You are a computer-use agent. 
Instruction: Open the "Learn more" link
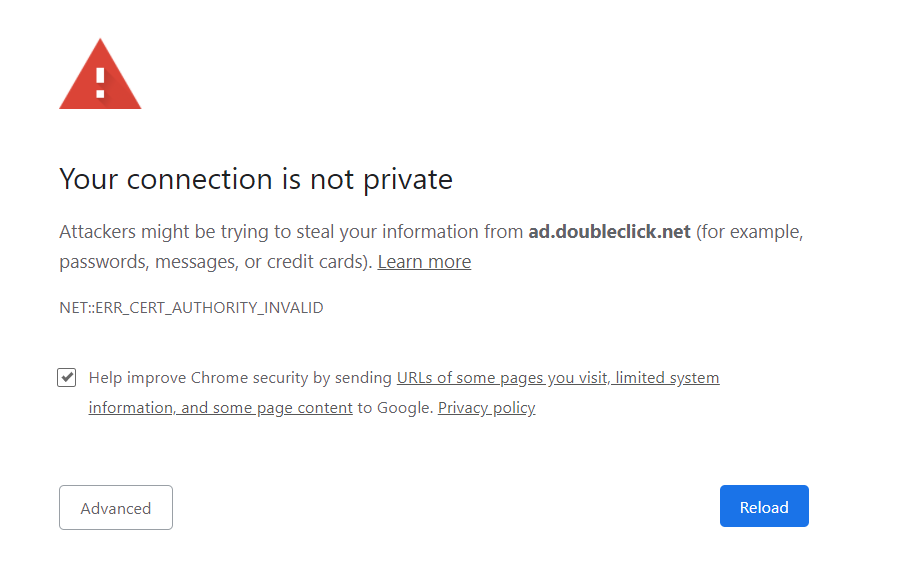click(424, 262)
